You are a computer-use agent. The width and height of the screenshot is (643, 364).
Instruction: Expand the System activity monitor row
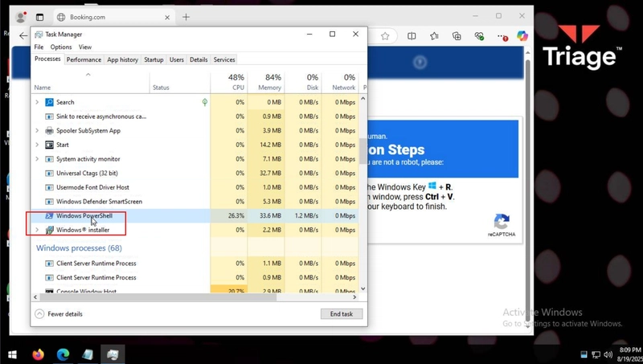pyautogui.click(x=37, y=159)
